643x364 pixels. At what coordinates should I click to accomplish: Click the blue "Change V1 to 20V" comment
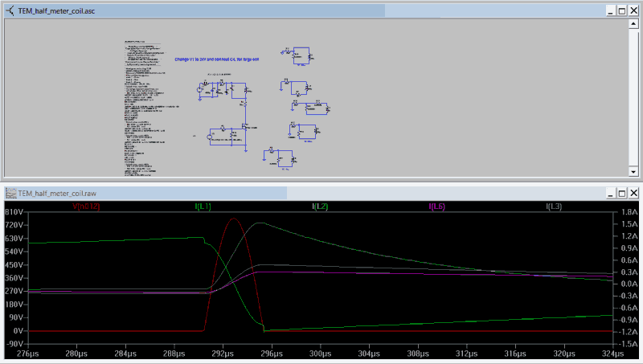click(219, 59)
